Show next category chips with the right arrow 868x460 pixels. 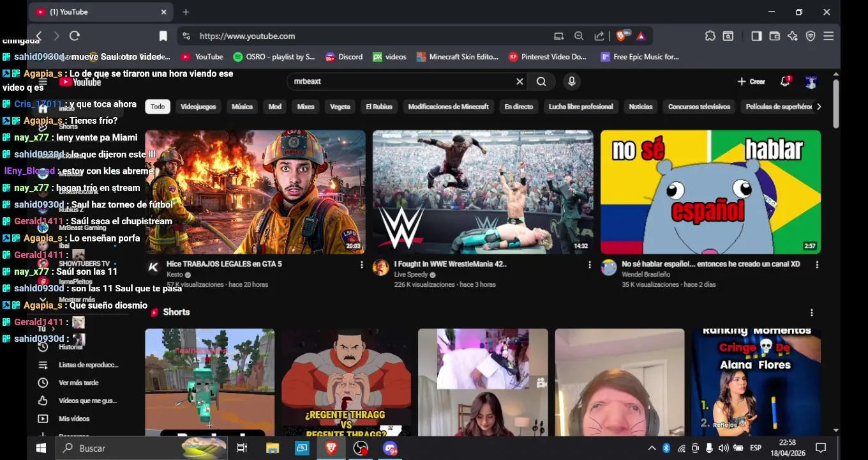(x=819, y=107)
